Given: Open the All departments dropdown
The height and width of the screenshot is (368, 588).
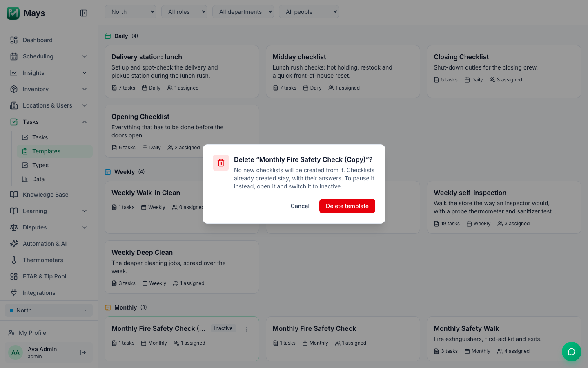Looking at the screenshot, I should 243,12.
